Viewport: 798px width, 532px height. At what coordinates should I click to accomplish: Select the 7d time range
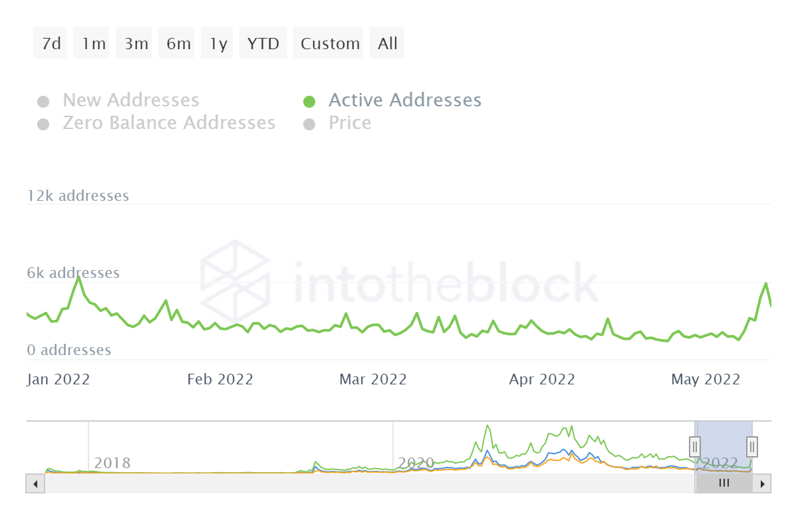coord(51,43)
